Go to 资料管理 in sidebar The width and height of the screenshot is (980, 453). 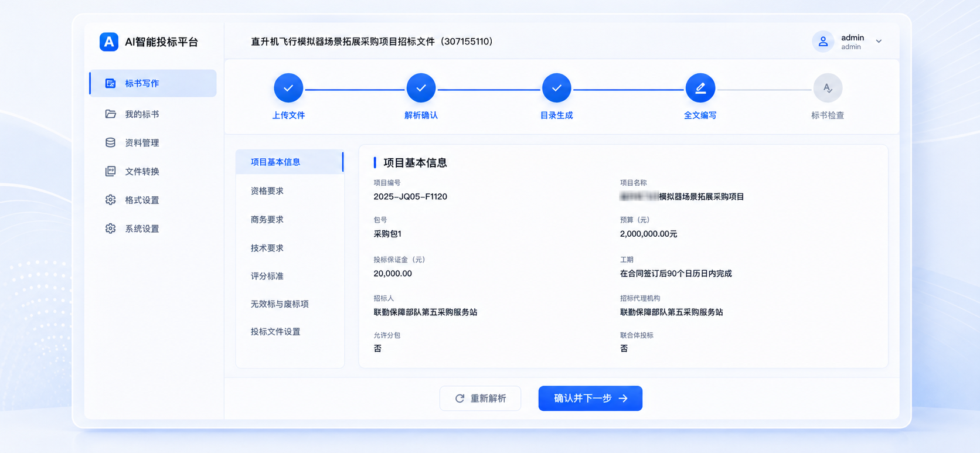(153, 142)
